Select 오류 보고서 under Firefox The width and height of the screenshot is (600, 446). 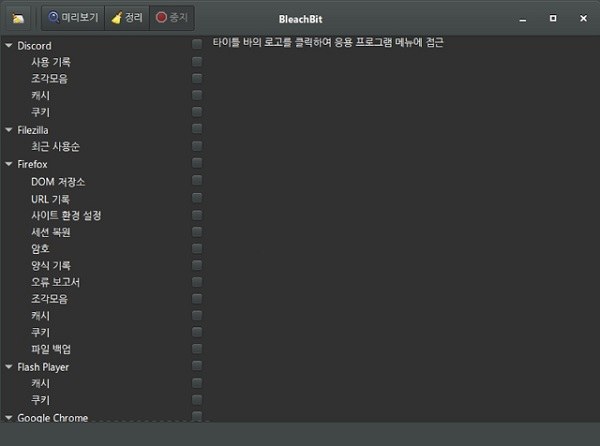[55, 282]
